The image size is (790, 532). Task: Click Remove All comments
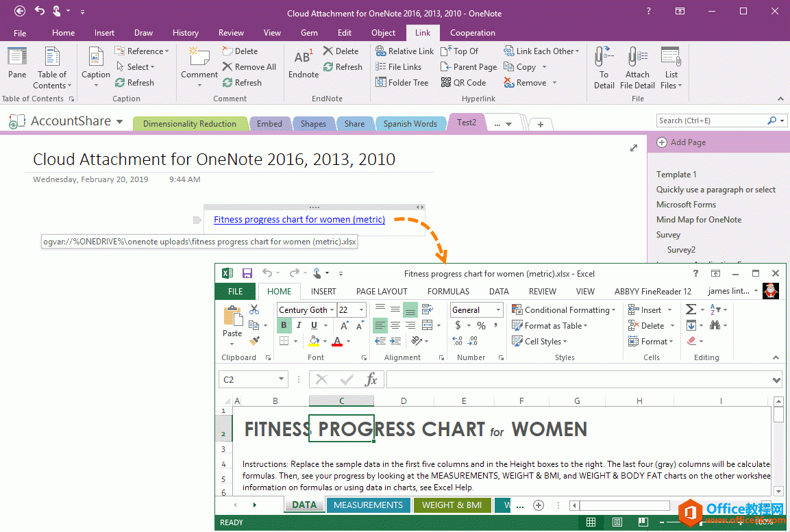(x=249, y=67)
